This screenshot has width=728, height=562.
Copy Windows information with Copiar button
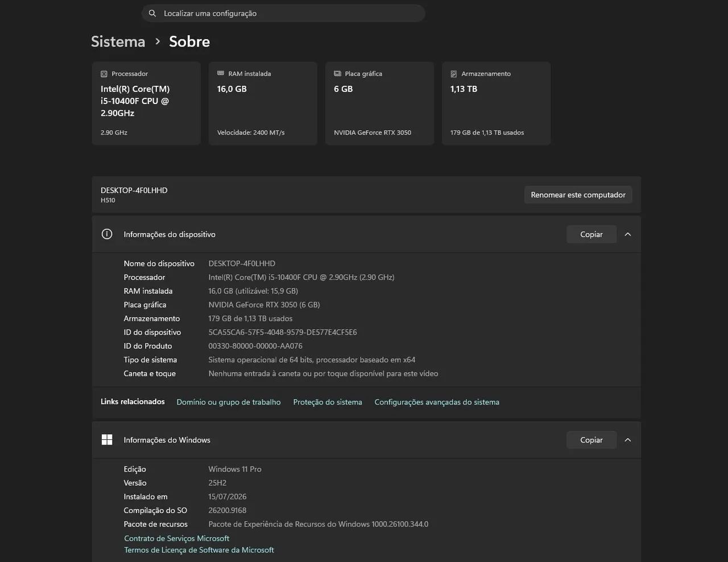click(591, 440)
